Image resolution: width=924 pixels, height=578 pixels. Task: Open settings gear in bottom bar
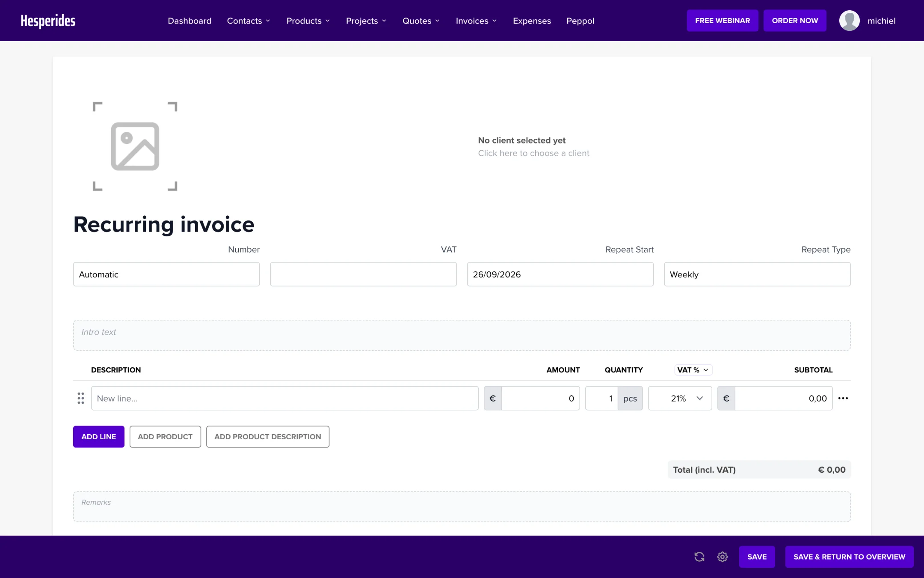(723, 557)
